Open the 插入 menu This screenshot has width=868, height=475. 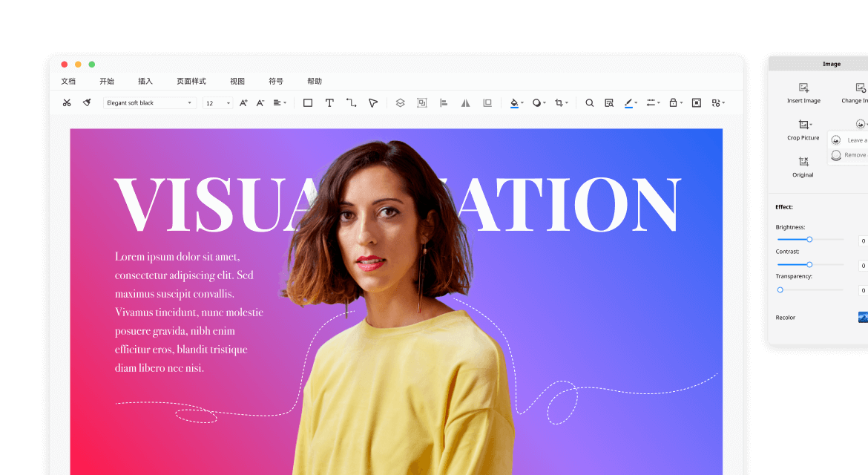(x=145, y=82)
